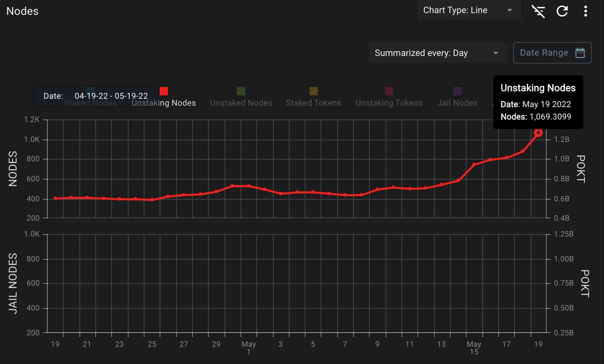Click the Unstaking Tokens color square
Viewport: 604px width, 364px height.
[389, 91]
